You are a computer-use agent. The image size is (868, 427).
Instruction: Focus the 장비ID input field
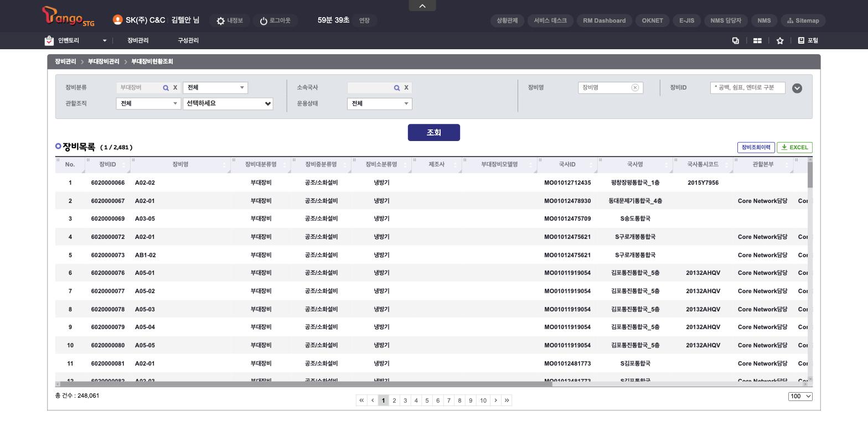pos(747,87)
